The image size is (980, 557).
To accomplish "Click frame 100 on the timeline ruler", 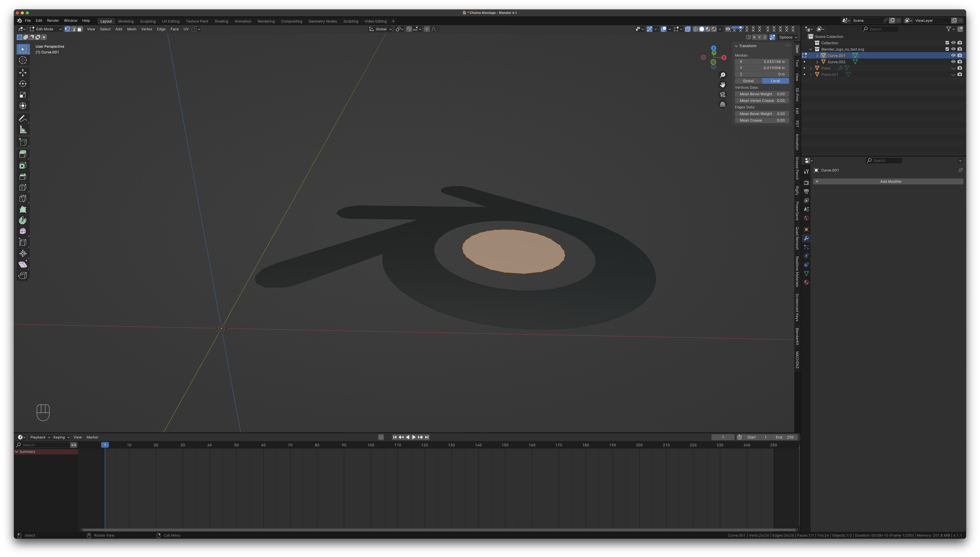I will (x=371, y=445).
